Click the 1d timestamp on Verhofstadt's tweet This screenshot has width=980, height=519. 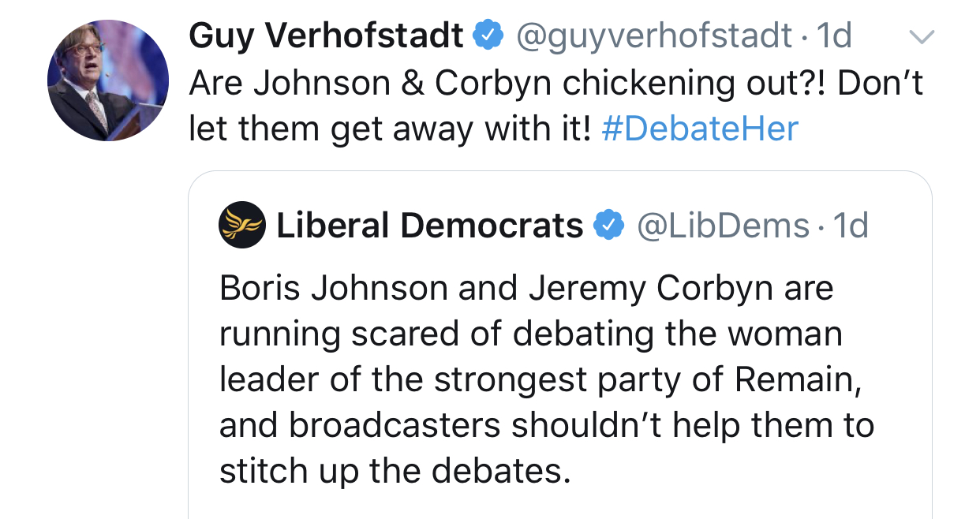[x=834, y=35]
